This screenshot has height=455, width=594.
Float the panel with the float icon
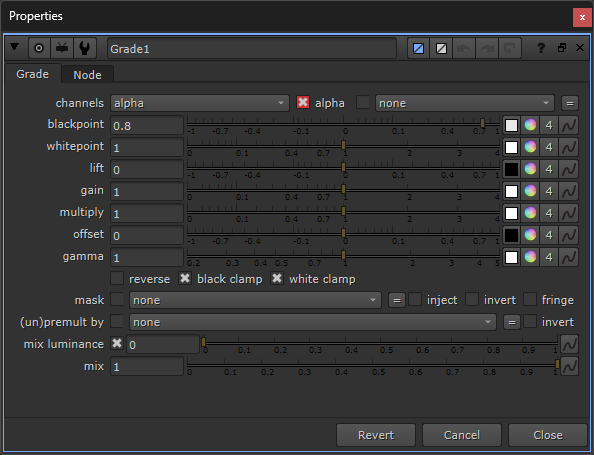click(x=562, y=48)
